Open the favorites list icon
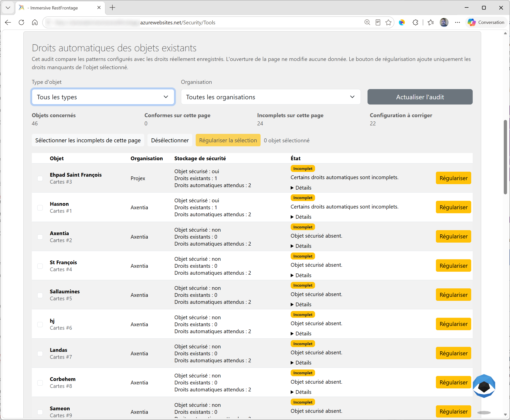The width and height of the screenshot is (510, 420). click(x=431, y=22)
